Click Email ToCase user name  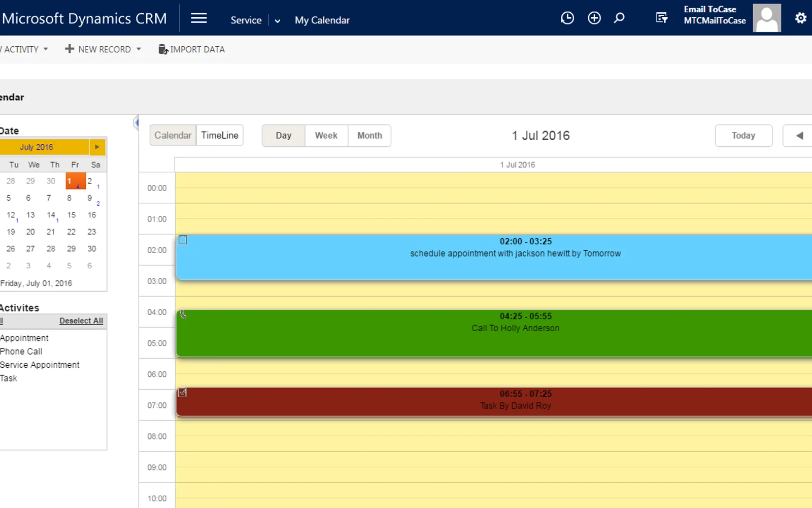(x=709, y=9)
